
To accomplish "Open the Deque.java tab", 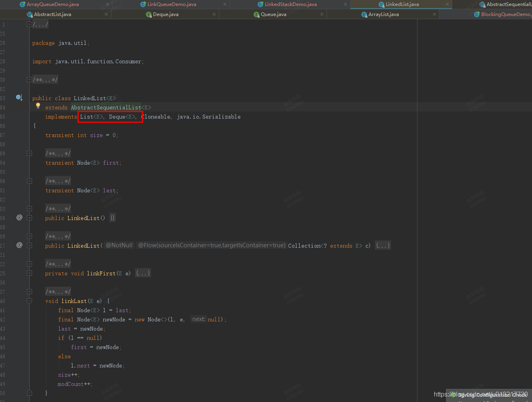I will 166,14.
